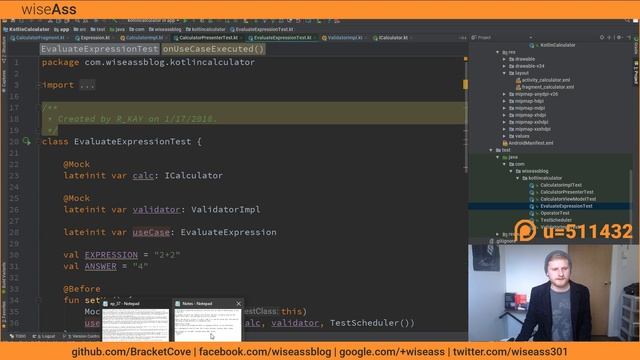Collapse the kotlincalculator package in test tree
This screenshot has height=360, width=640.
pos(518,178)
